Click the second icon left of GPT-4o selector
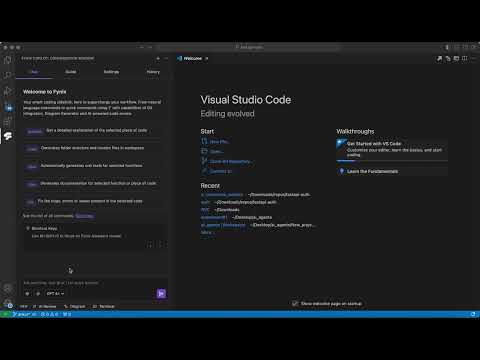 pos(38,294)
